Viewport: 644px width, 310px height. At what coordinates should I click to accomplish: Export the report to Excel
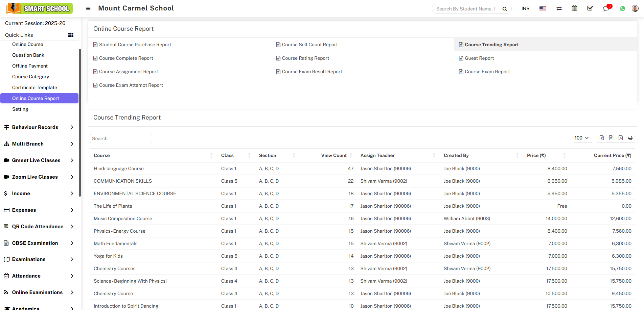[602, 138]
